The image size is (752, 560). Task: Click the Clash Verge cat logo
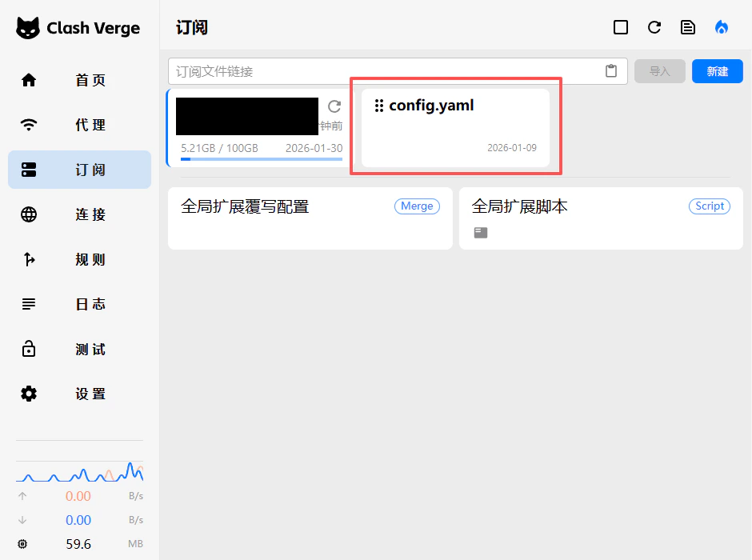[x=29, y=27]
